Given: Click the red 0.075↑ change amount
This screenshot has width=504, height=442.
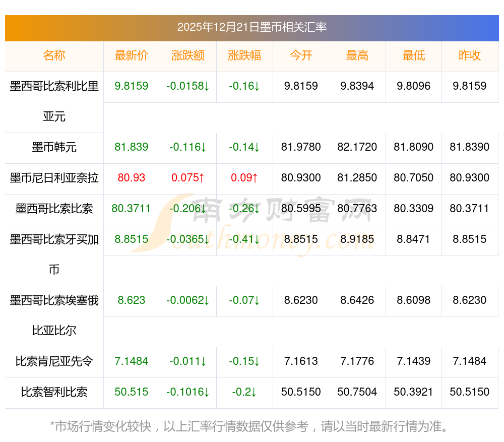Looking at the screenshot, I should tap(188, 178).
